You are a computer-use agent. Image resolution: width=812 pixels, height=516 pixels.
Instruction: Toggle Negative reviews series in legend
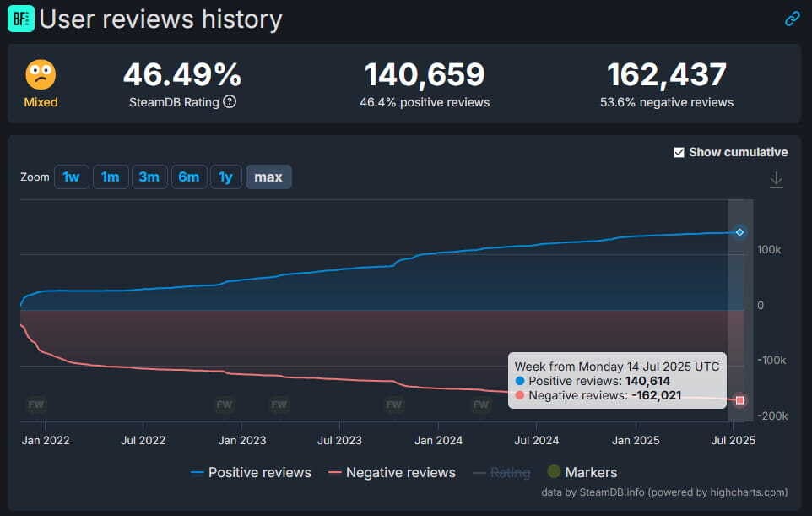[392, 473]
